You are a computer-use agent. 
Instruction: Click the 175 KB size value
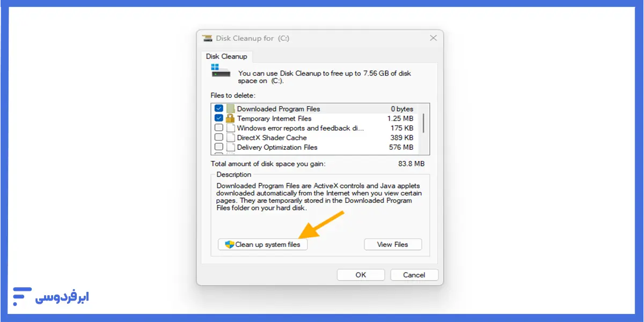pyautogui.click(x=402, y=128)
